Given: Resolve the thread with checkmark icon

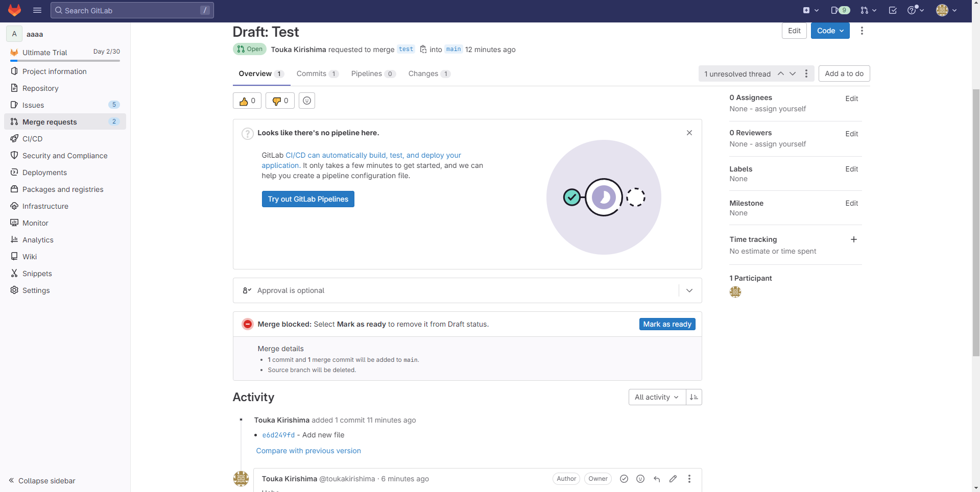Looking at the screenshot, I should pos(624,479).
